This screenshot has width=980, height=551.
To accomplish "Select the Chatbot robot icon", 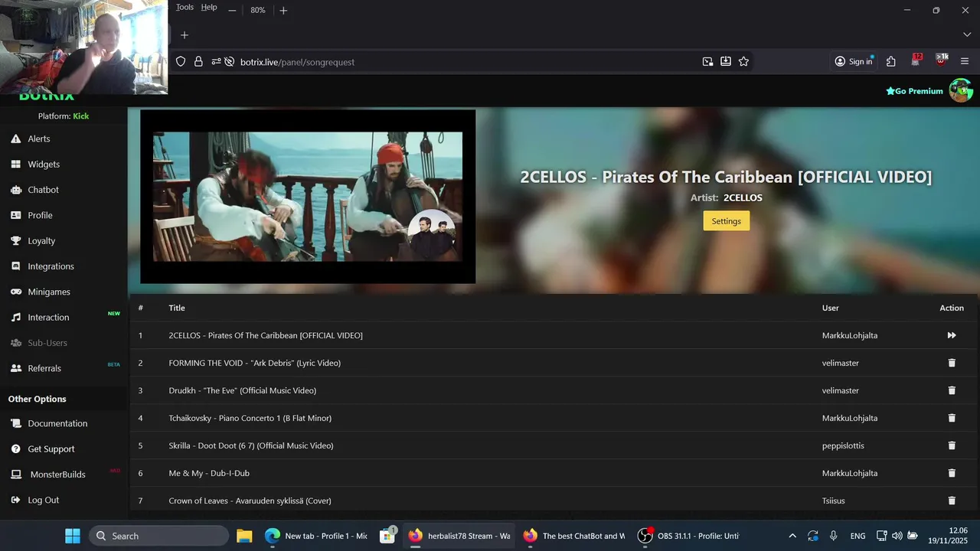I will (x=15, y=190).
